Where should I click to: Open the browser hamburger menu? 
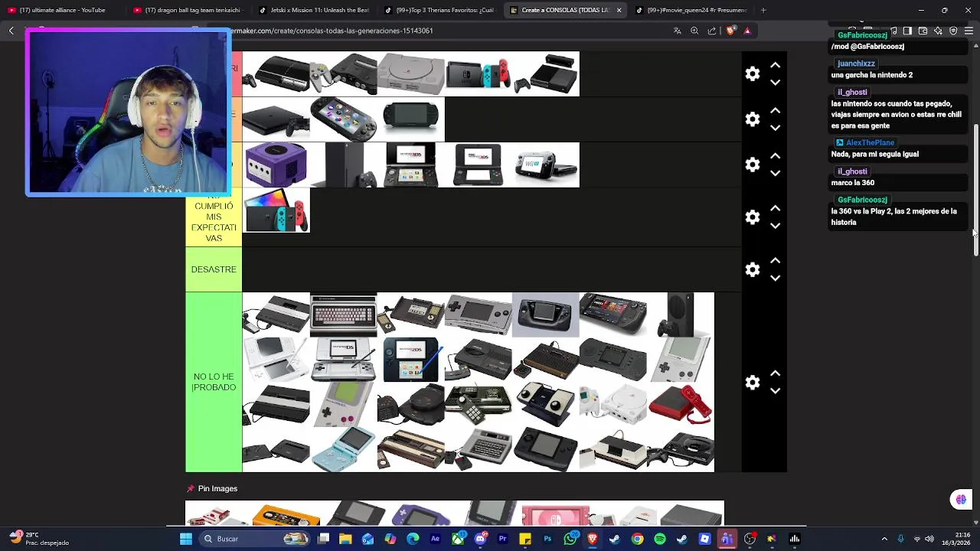(969, 31)
